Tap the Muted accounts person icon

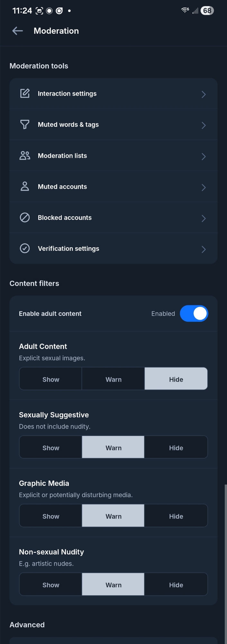coord(25,186)
